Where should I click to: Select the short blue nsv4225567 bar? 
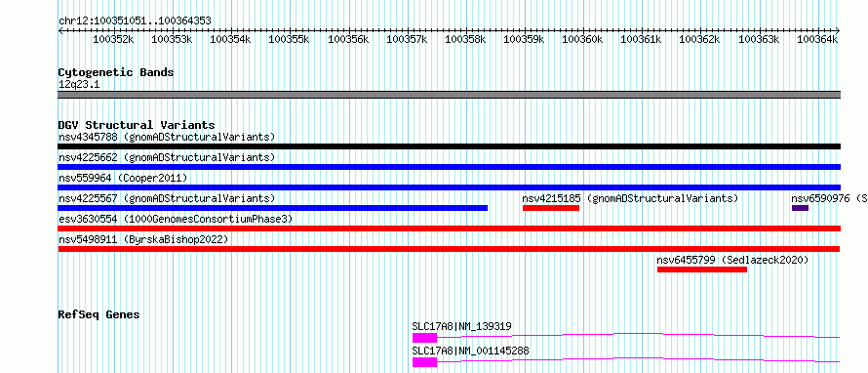pyautogui.click(x=273, y=208)
